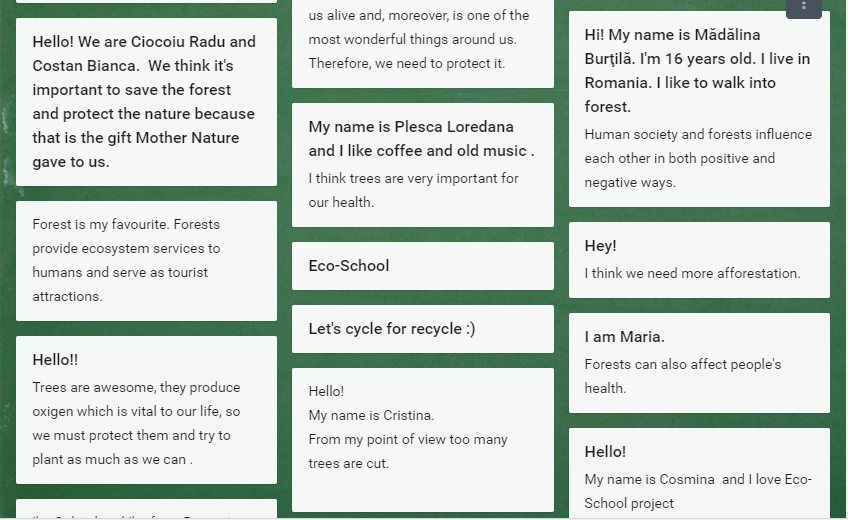Select Cosmina's Eco-School project post
Image resolution: width=848 pixels, height=520 pixels.
(x=699, y=474)
